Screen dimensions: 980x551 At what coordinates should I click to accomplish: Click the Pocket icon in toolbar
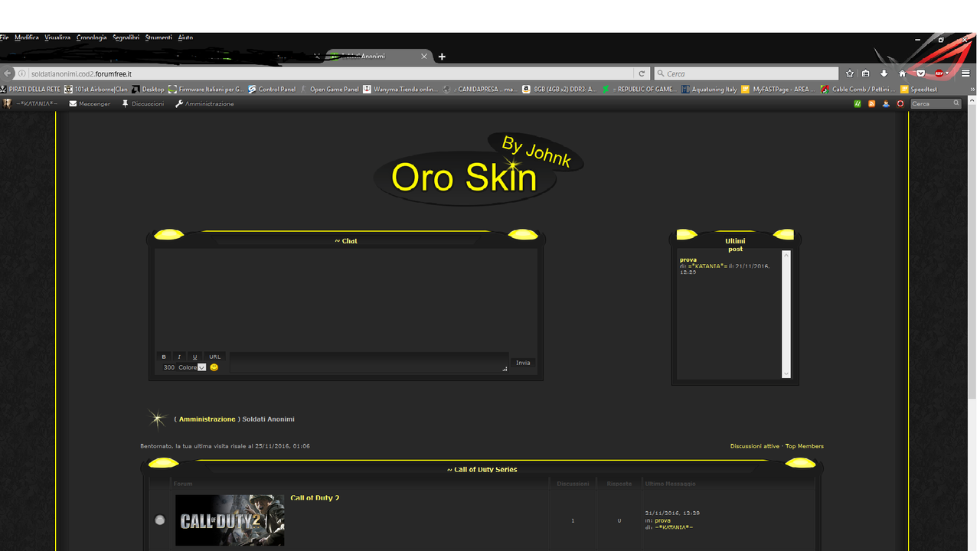[921, 73]
